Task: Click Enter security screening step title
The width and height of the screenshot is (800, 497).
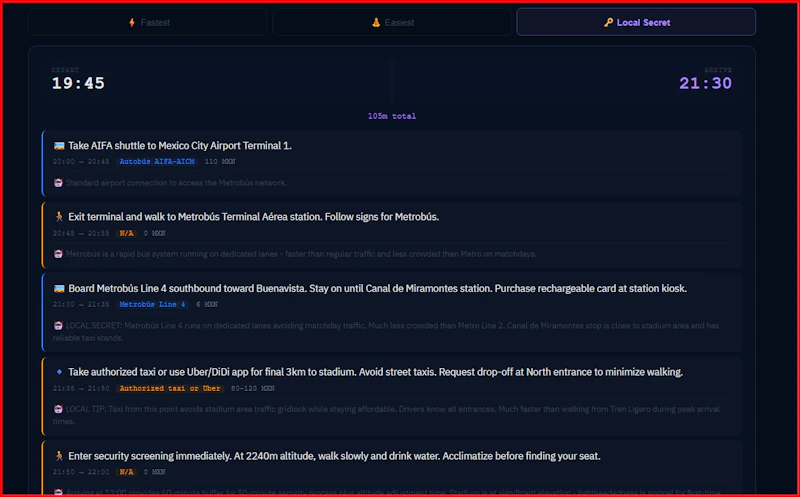Action: 334,456
